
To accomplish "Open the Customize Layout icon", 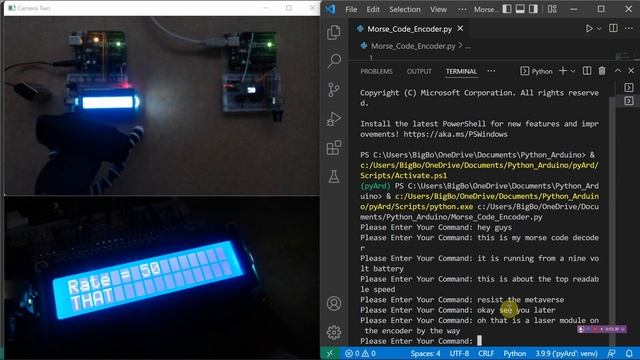I will pyautogui.click(x=552, y=9).
